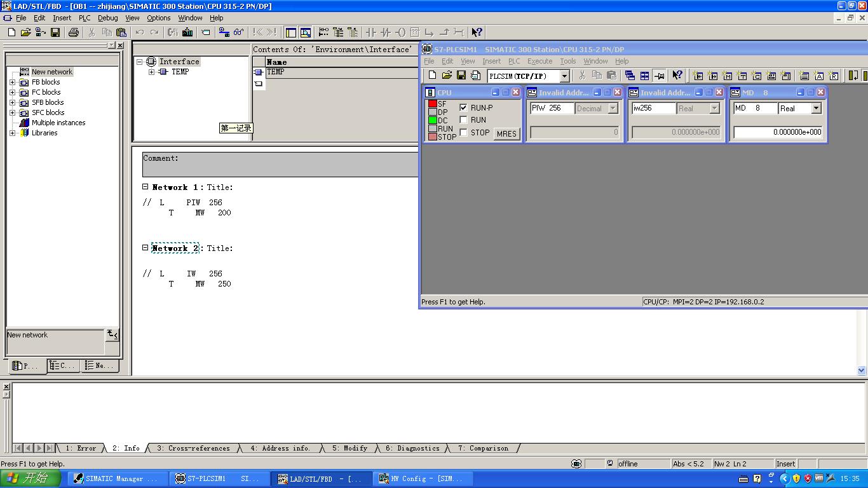The height and width of the screenshot is (488, 868).
Task: Expand the Libraries tree node
Action: 12,133
